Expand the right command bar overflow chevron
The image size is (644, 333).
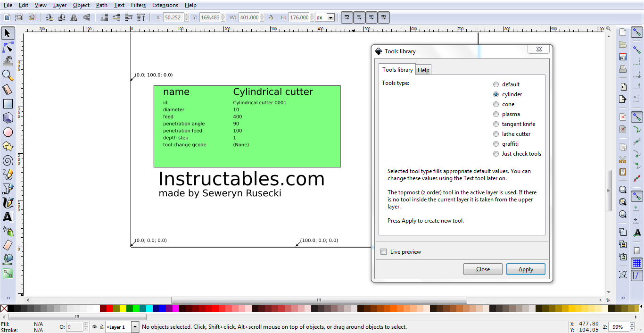(x=623, y=298)
